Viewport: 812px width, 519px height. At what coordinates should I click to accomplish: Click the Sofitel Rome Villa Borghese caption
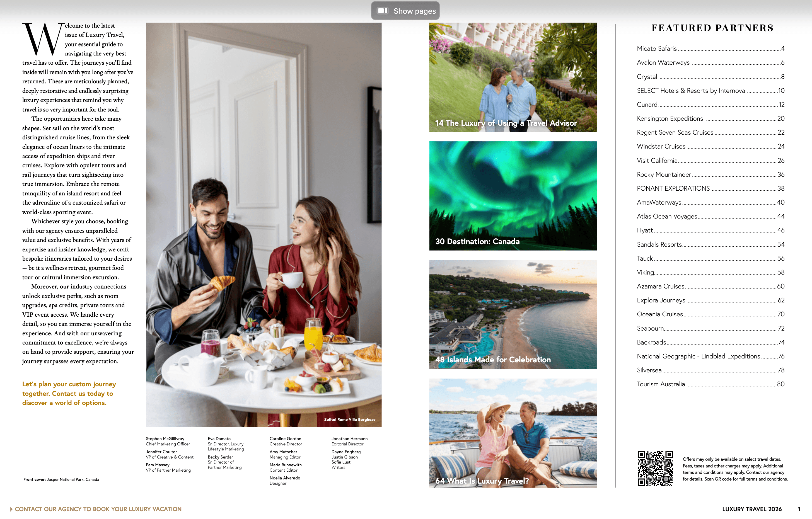click(350, 419)
